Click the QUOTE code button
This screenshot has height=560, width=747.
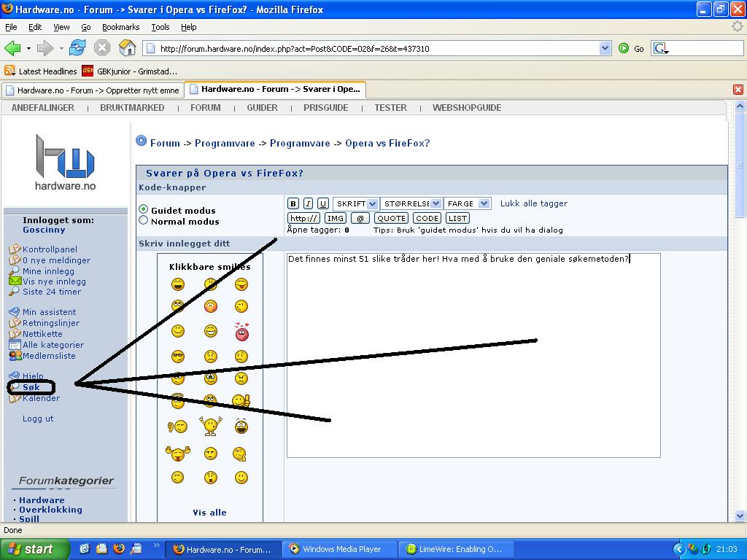point(391,218)
